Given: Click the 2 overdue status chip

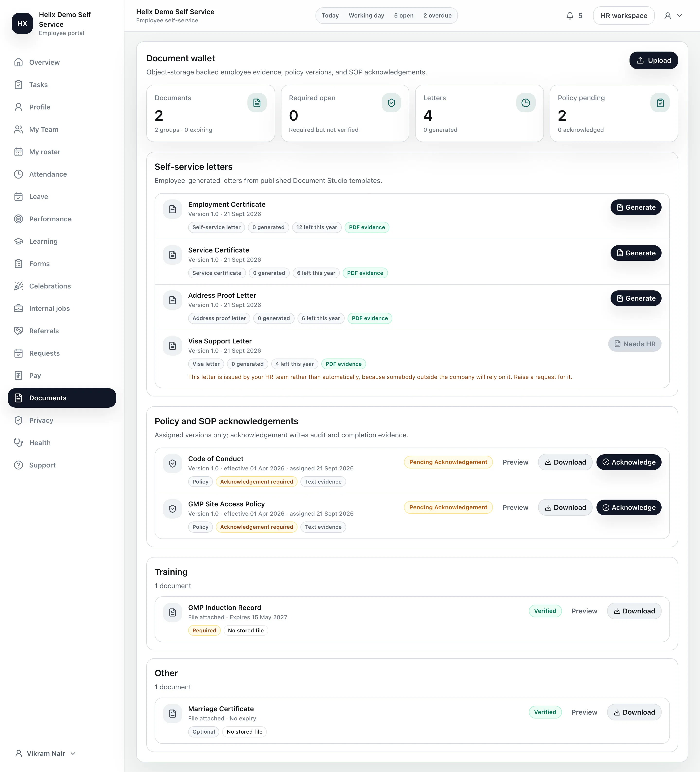Looking at the screenshot, I should pos(437,16).
